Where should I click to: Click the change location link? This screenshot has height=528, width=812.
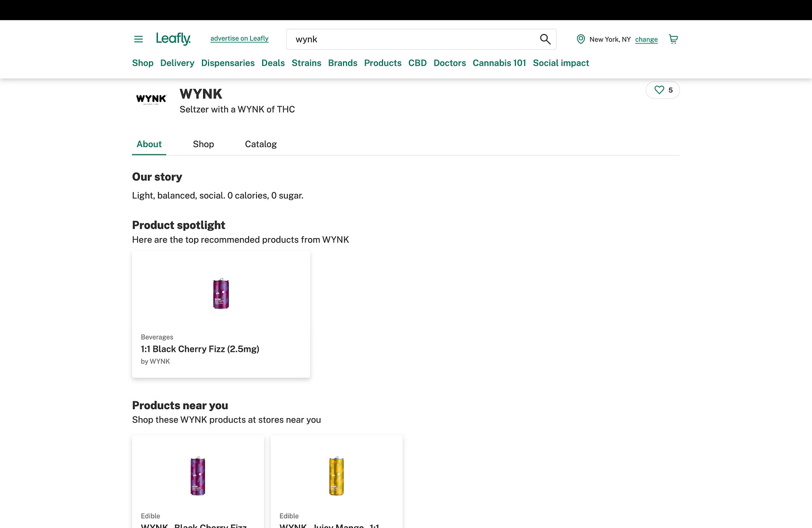click(x=646, y=40)
